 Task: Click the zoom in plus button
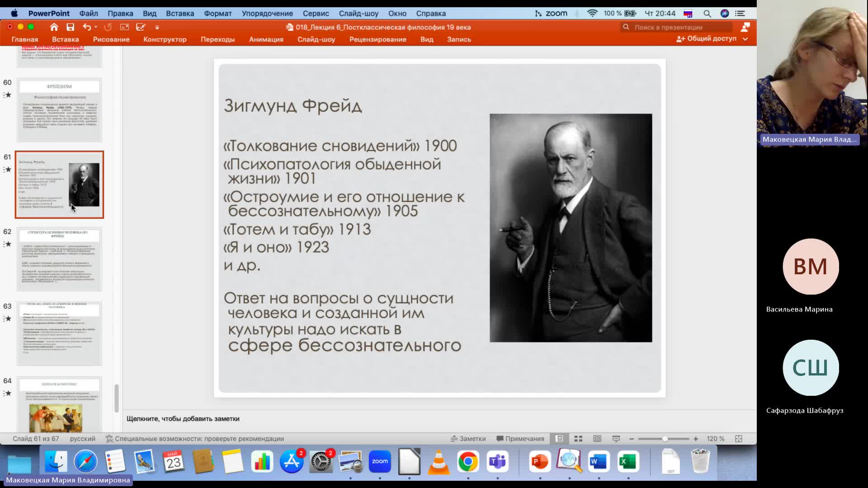tap(696, 439)
